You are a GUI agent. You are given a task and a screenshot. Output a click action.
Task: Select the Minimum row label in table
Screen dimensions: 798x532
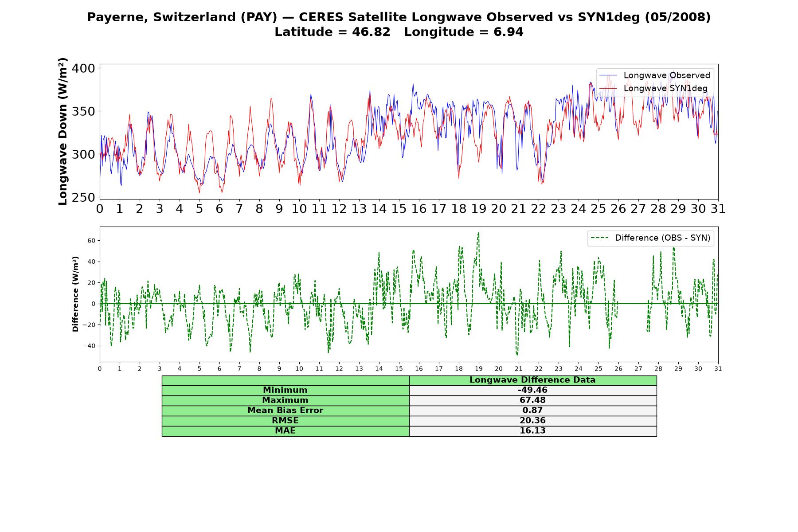pyautogui.click(x=286, y=390)
